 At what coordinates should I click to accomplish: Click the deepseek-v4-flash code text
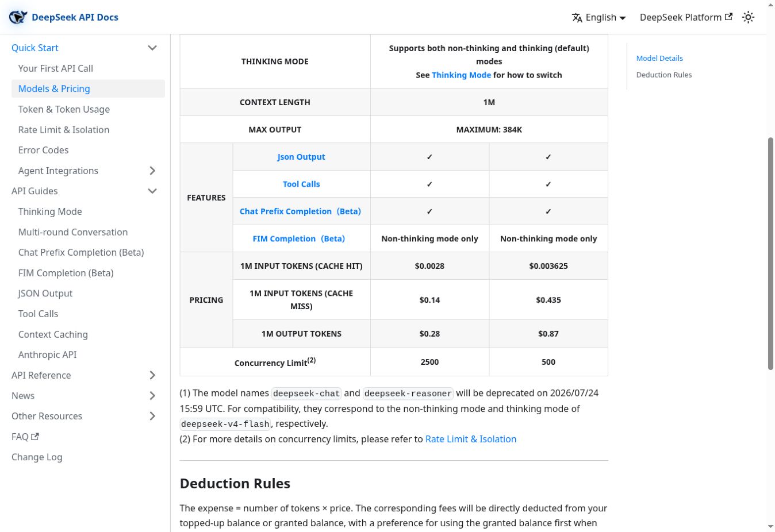225,424
